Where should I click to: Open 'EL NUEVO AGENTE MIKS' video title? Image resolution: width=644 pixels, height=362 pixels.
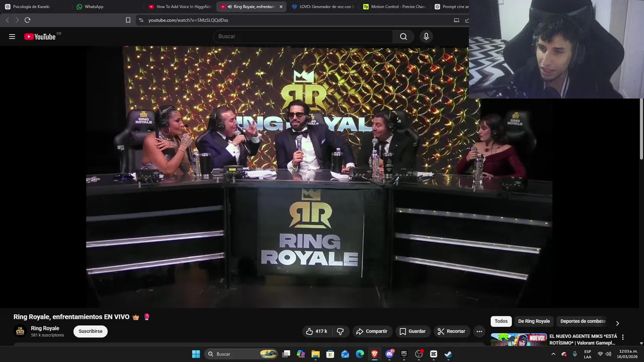(x=583, y=339)
